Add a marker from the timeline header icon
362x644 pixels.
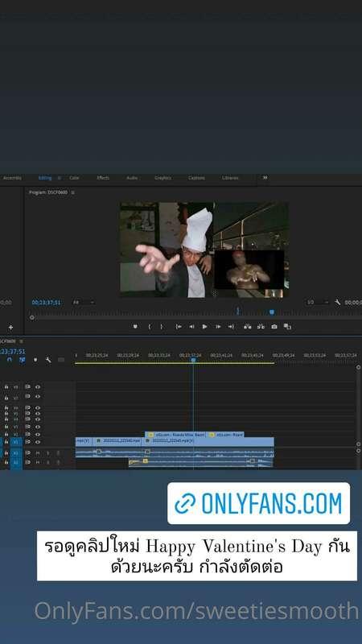point(35,360)
